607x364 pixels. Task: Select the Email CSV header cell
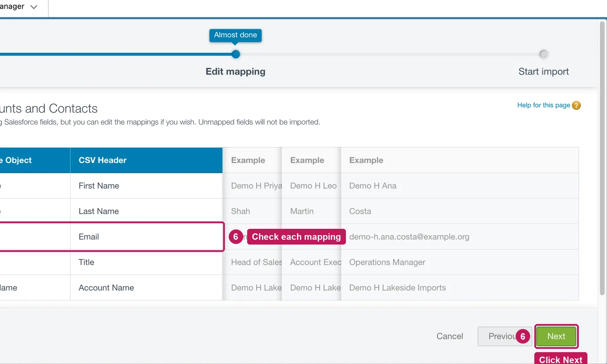pyautogui.click(x=146, y=237)
